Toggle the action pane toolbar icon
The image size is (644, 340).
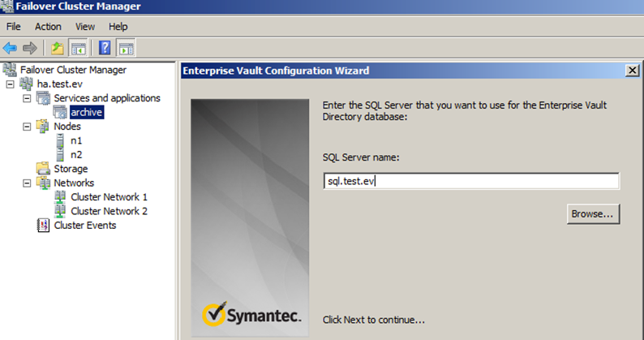(x=126, y=48)
